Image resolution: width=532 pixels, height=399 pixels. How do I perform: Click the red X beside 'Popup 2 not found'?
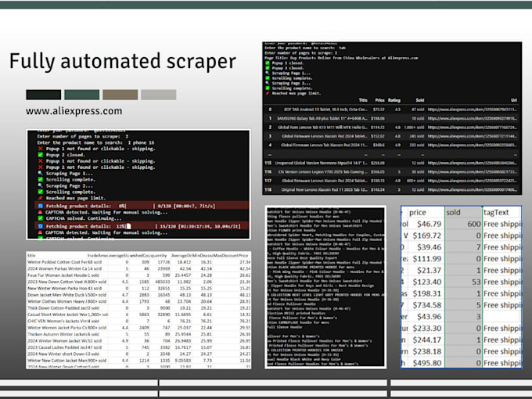click(x=41, y=167)
